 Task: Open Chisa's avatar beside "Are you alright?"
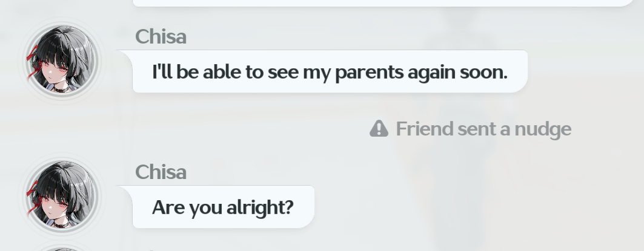pyautogui.click(x=61, y=196)
